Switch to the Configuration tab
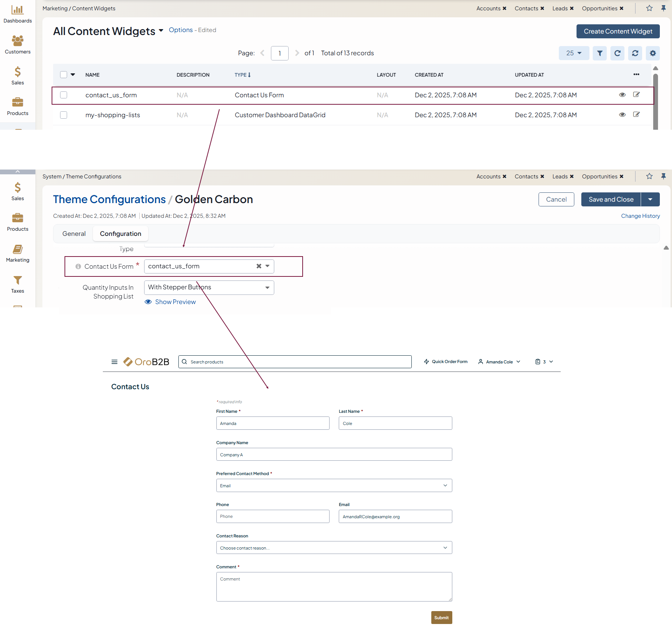Screen dimensions: 672x638 [121, 234]
